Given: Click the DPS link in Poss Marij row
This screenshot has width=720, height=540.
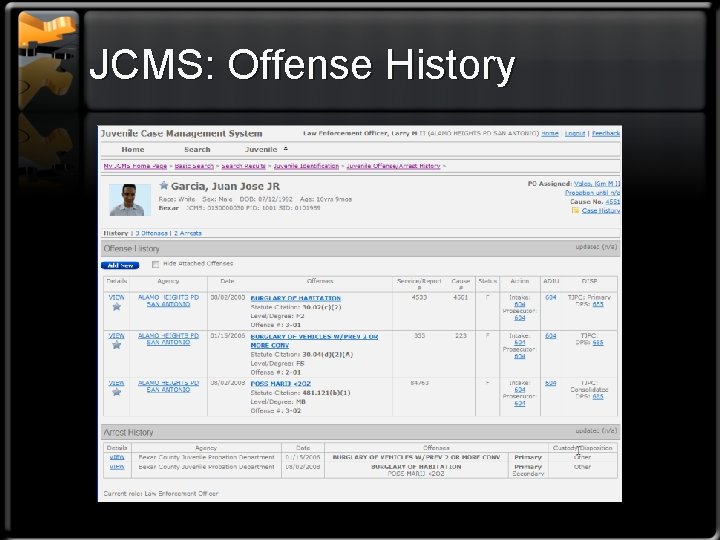Looking at the screenshot, I should 598,396.
